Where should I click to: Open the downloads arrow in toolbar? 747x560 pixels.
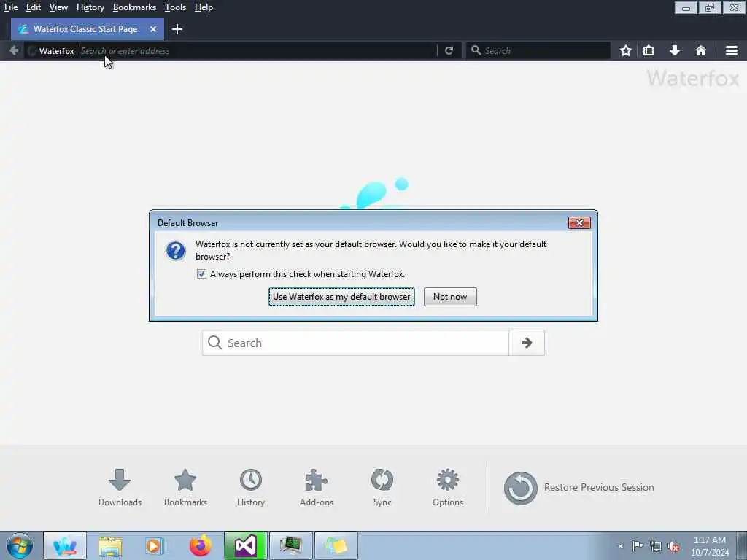coord(675,50)
